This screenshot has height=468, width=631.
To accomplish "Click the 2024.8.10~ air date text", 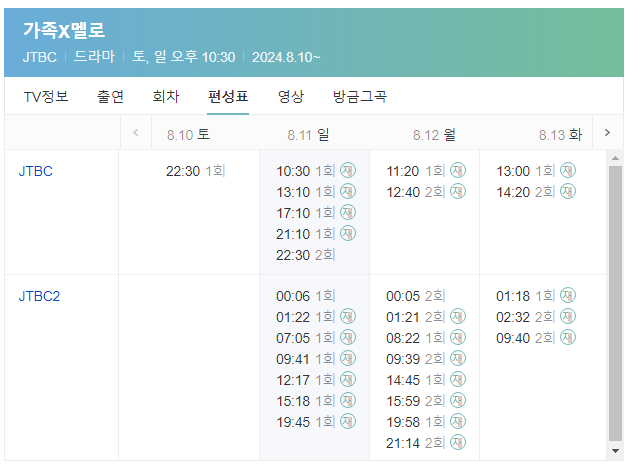I will coord(286,57).
